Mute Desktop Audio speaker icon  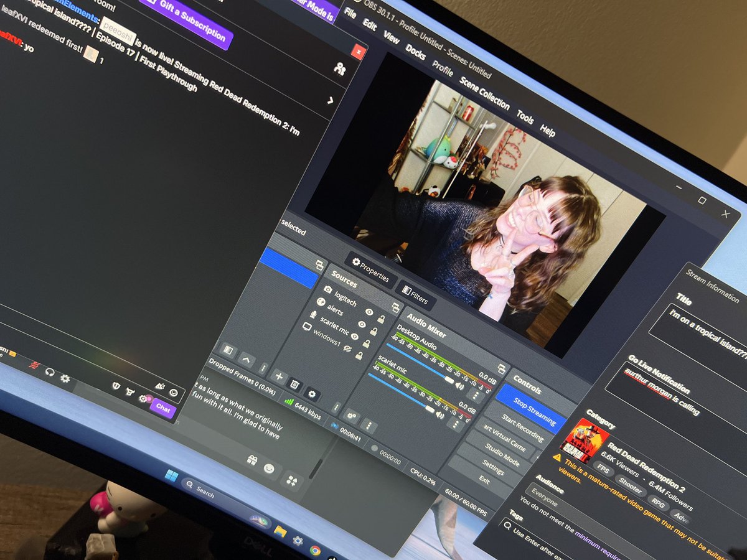(459, 386)
